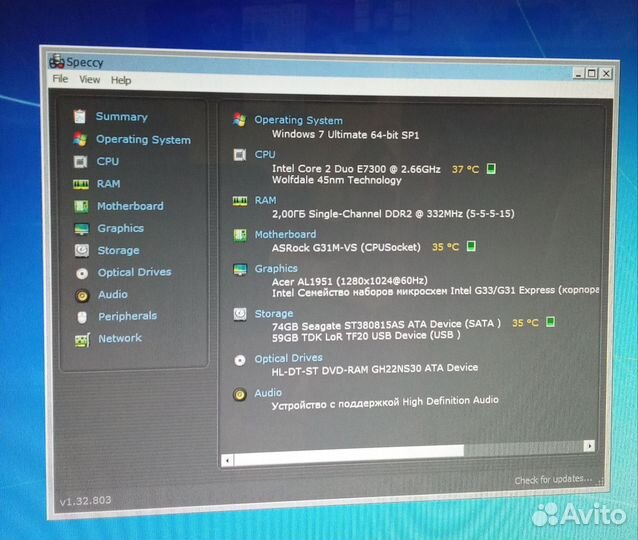The image size is (638, 540).
Task: Click '74GB Seagate ST380815AS' drive text
Action: pyautogui.click(x=337, y=326)
